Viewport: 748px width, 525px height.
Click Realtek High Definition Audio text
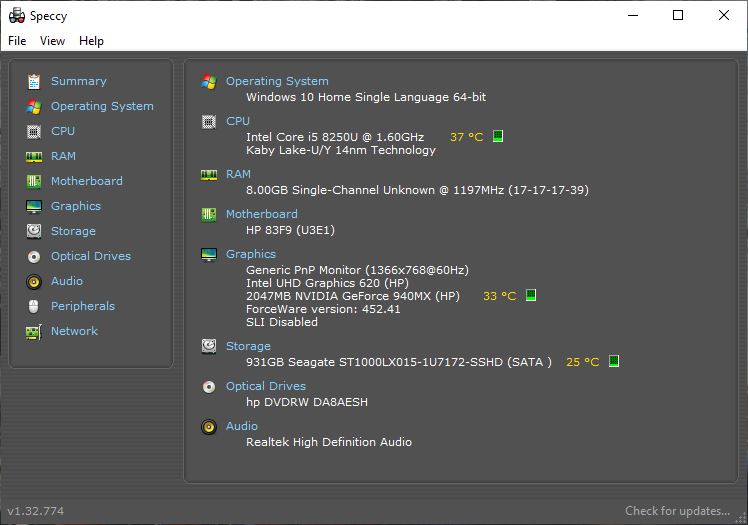point(329,442)
